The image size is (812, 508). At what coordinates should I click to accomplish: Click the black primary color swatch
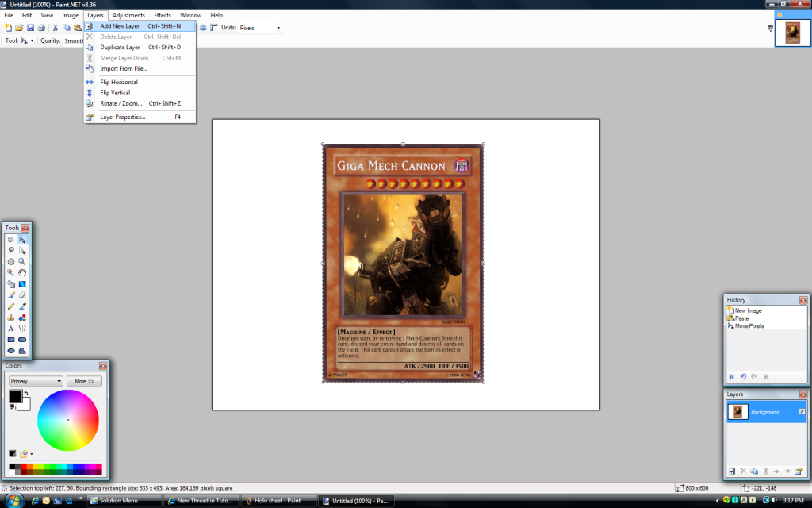(15, 396)
